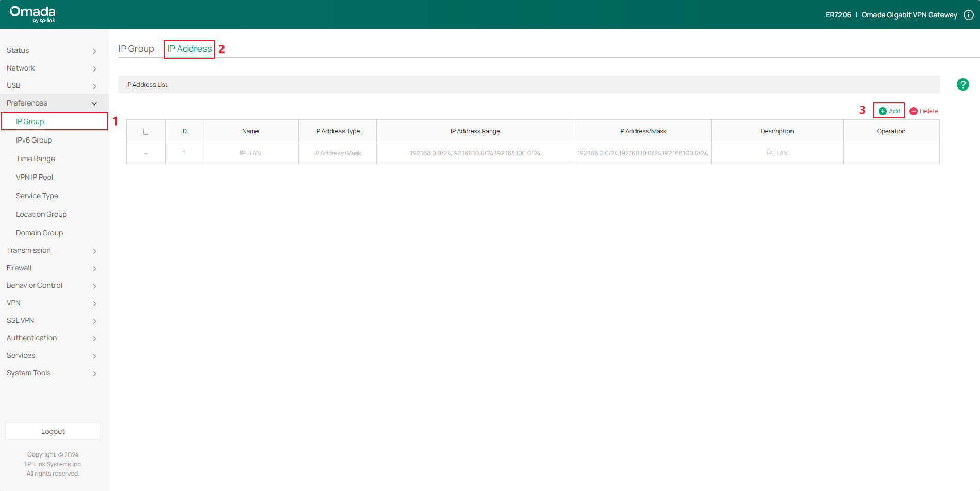Open the Time Range settings
980x491 pixels.
[x=35, y=158]
